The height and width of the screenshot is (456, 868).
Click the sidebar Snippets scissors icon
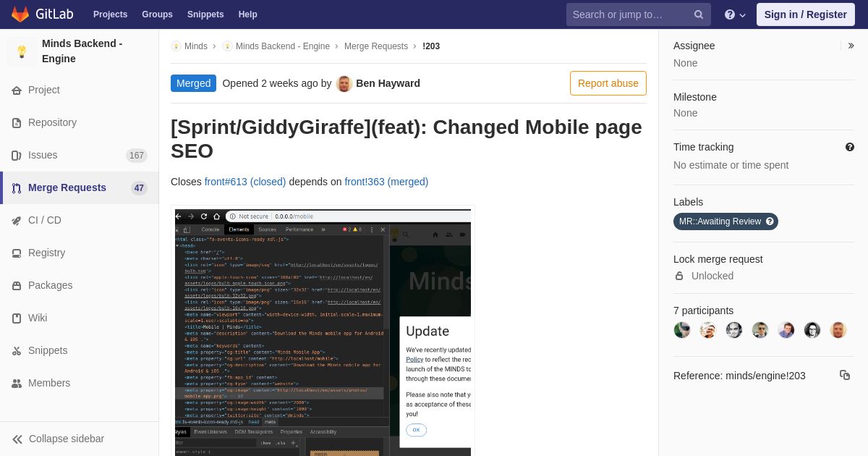pos(17,351)
